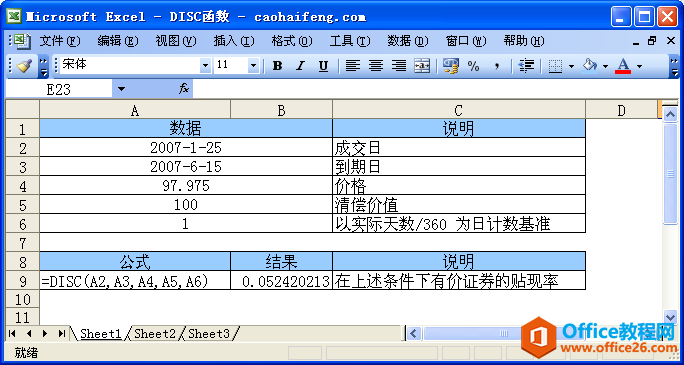Switch to Sheet2 tab

pyautogui.click(x=155, y=334)
